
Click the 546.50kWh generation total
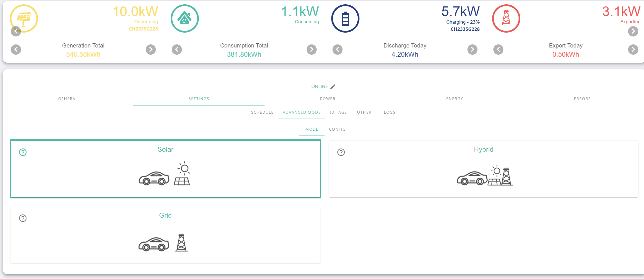(x=83, y=54)
